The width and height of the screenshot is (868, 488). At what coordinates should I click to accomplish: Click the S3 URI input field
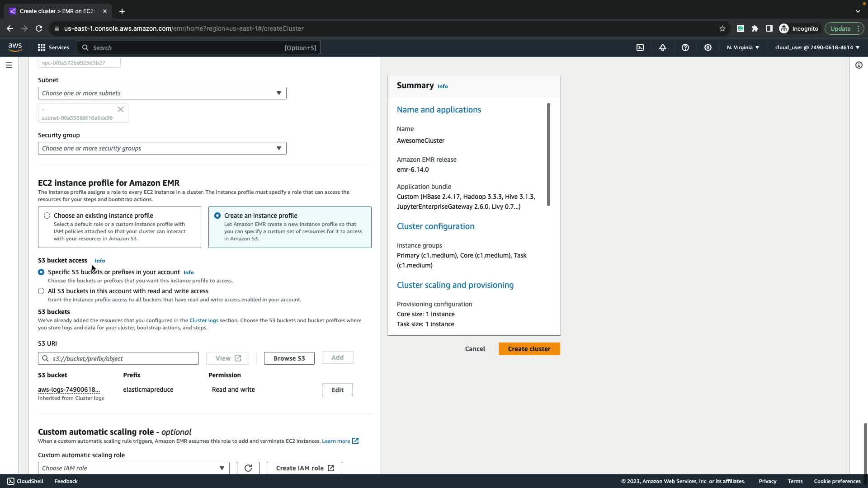(122, 358)
